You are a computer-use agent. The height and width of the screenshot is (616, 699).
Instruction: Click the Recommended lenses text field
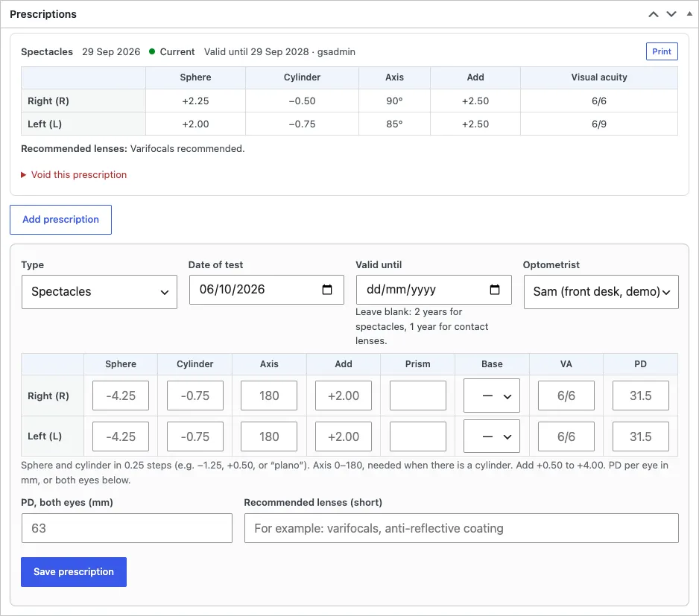coord(461,528)
